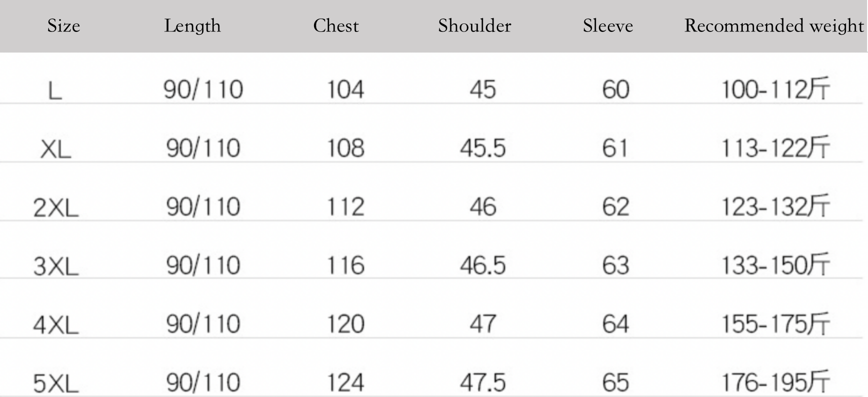Pick the 5XL size label
Screen dimensions: 868x397
[56, 384]
